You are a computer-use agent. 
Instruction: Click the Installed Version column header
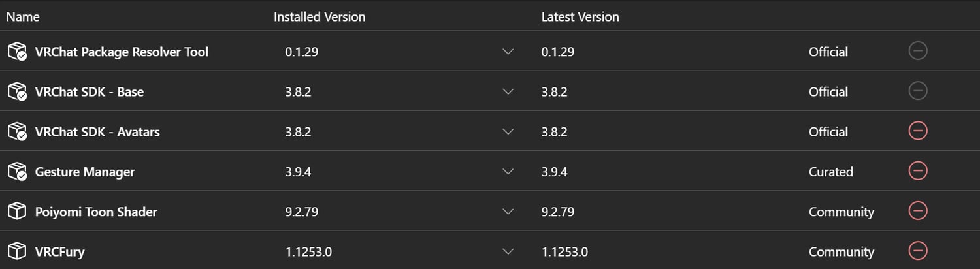pos(319,17)
